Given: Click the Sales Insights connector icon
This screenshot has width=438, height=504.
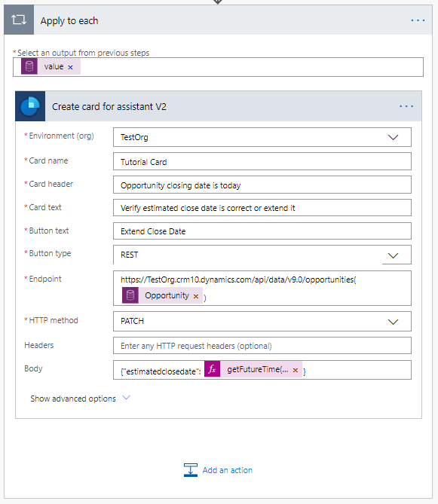Looking at the screenshot, I should [x=30, y=106].
